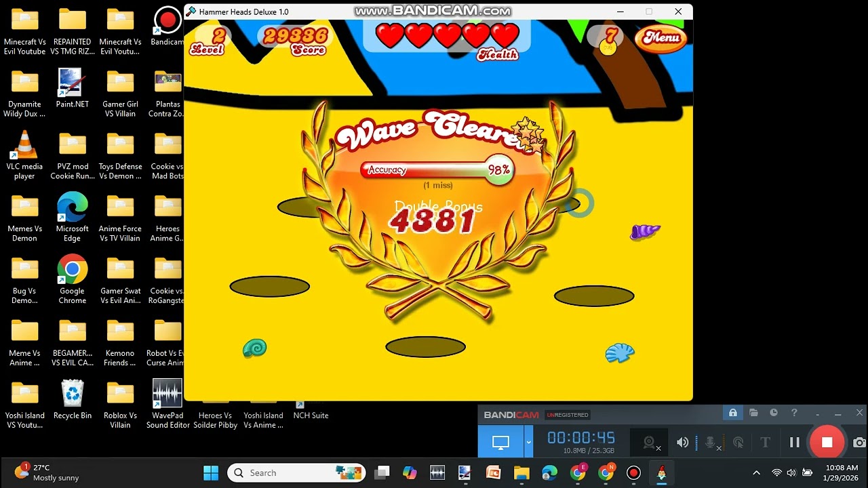Open the clock and date flyout
This screenshot has width=868, height=488.
pyautogui.click(x=842, y=472)
